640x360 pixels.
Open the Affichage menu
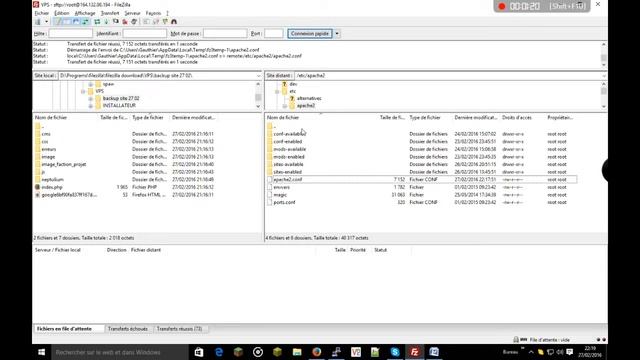pyautogui.click(x=85, y=13)
